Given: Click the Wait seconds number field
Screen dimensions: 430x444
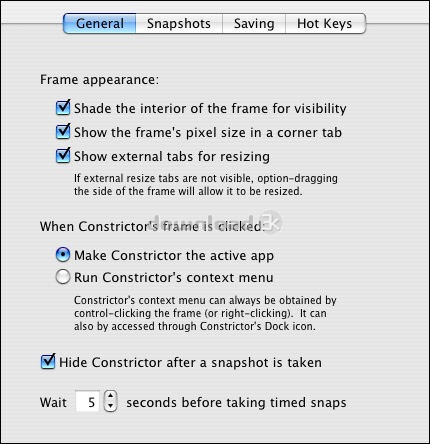Looking at the screenshot, I should 87,401.
